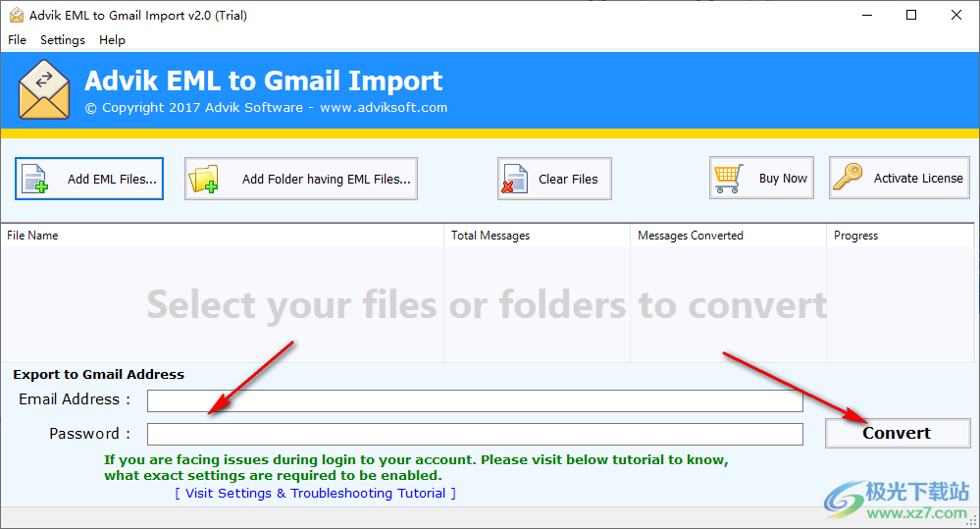Viewport: 980px width, 529px height.
Task: Start conversion with the Convert button
Action: point(898,433)
